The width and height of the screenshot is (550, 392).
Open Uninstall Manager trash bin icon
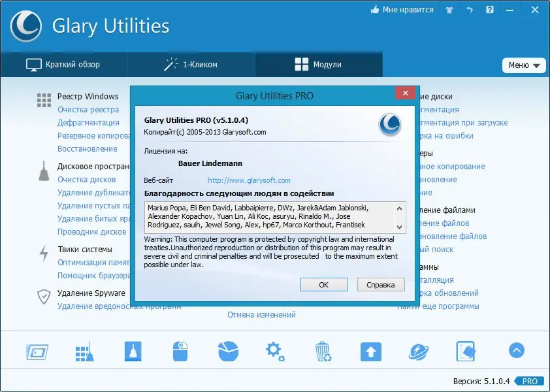[323, 351]
